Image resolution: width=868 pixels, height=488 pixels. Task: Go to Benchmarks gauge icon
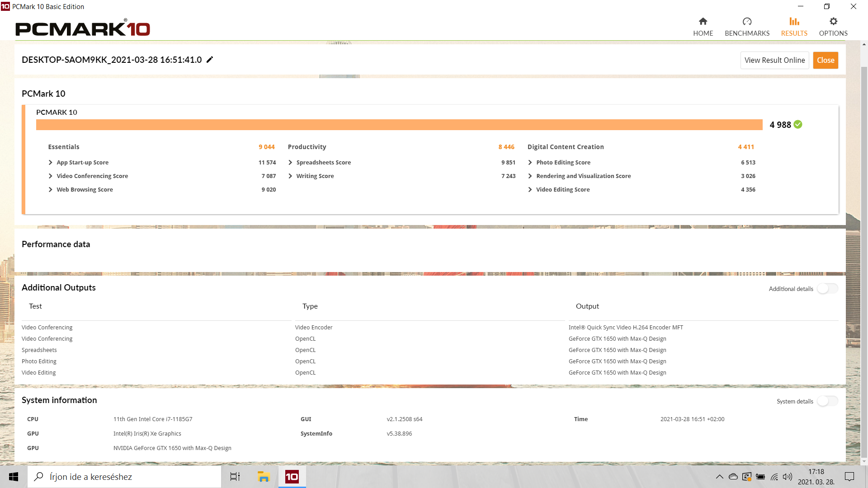click(747, 22)
